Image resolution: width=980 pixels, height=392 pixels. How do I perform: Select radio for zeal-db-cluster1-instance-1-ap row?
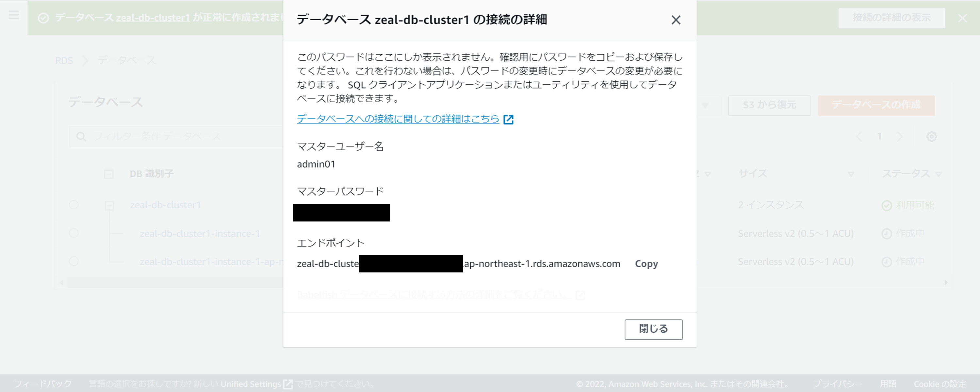tap(74, 261)
